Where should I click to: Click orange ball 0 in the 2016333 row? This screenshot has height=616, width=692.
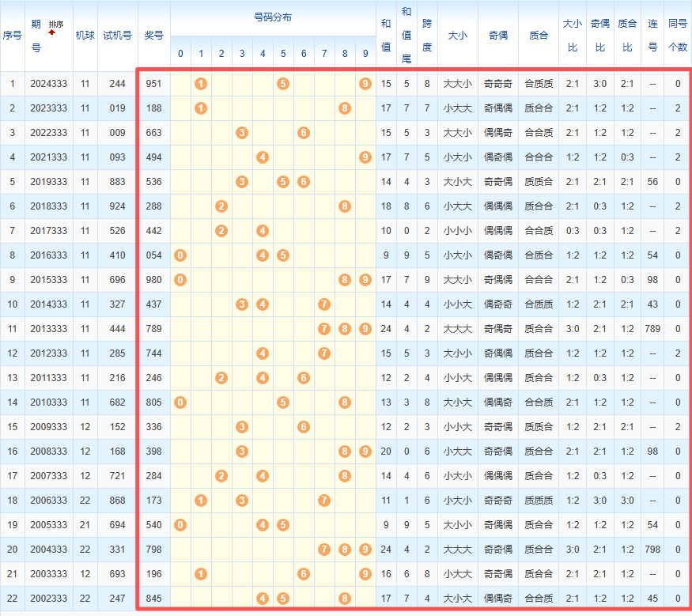pos(180,255)
